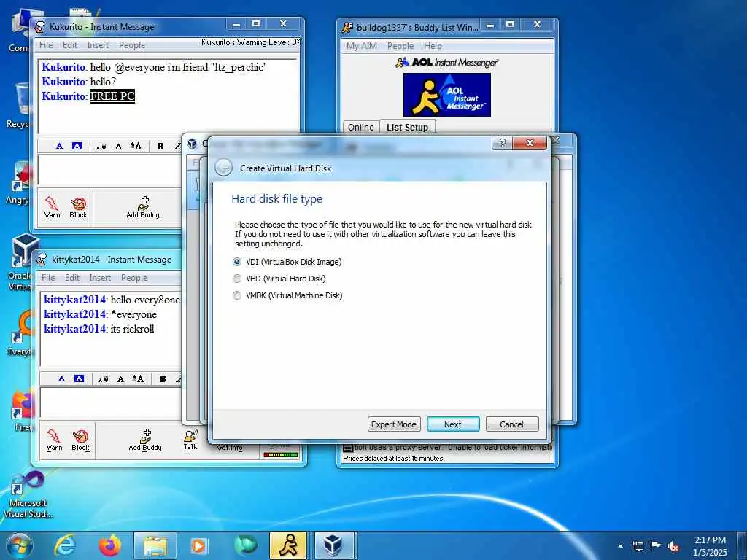Viewport: 747px width, 560px height.
Task: Click Warn icon in kittykat2014 window
Action: coord(54,440)
